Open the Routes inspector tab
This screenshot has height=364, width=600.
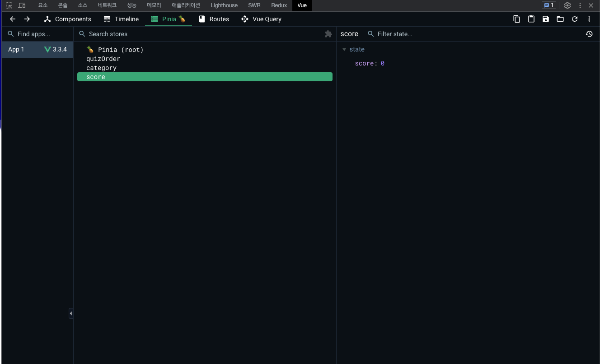coord(214,19)
